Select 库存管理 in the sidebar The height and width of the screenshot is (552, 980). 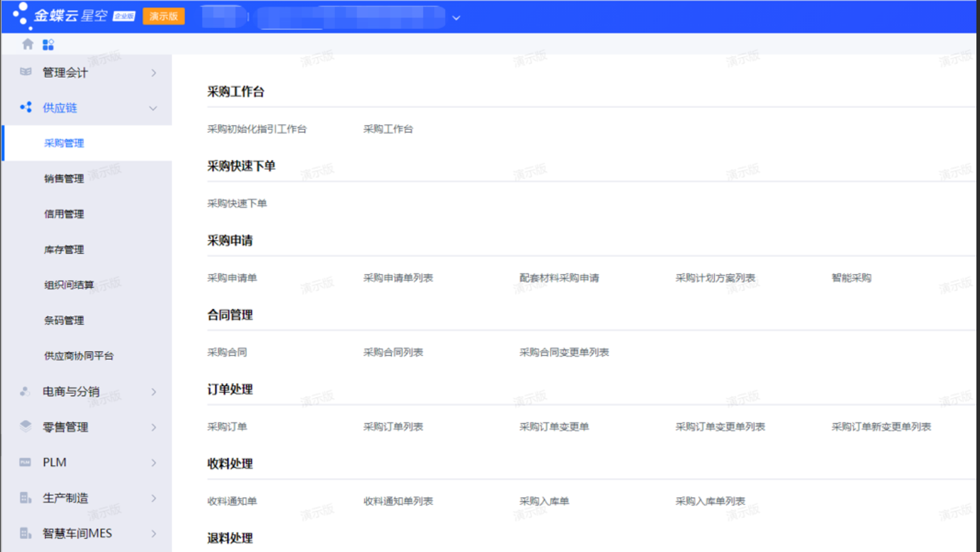pyautogui.click(x=64, y=249)
